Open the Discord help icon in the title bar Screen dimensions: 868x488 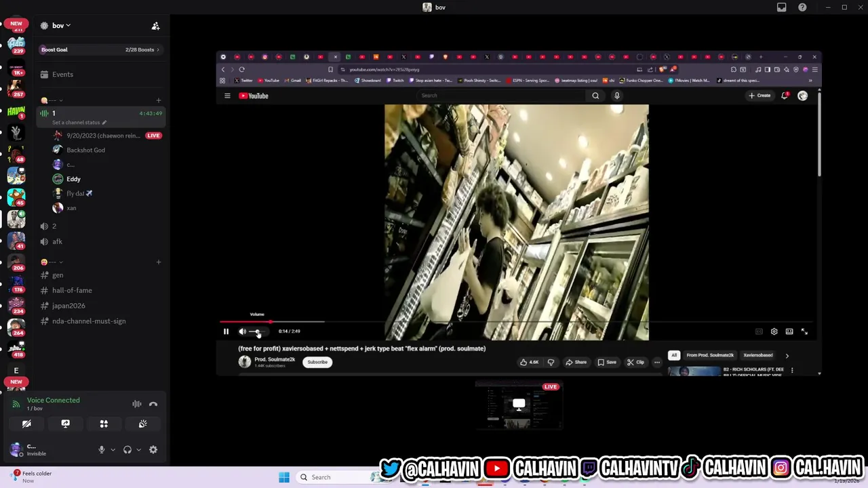click(802, 7)
